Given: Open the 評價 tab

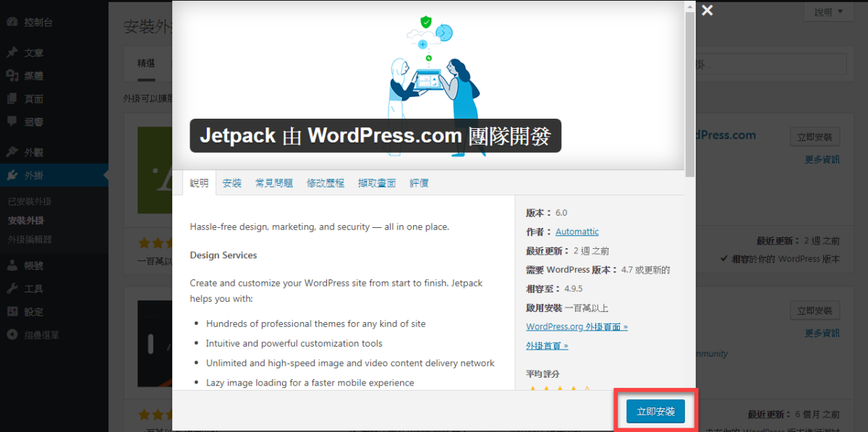Looking at the screenshot, I should coord(420,183).
